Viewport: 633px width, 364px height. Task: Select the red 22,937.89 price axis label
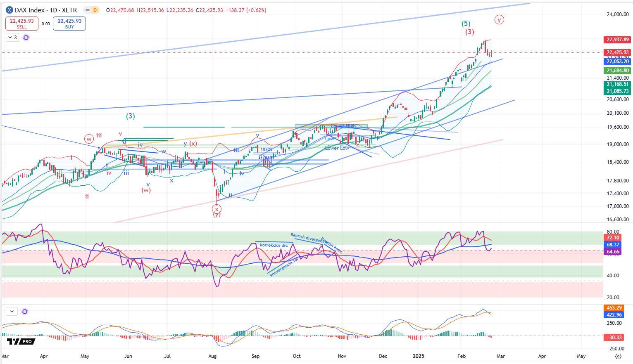[617, 40]
